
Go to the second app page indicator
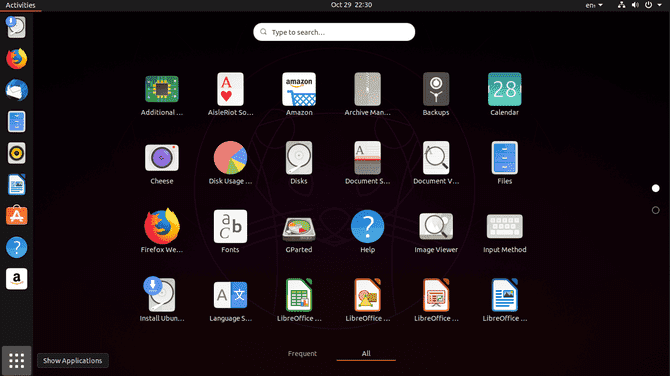655,210
